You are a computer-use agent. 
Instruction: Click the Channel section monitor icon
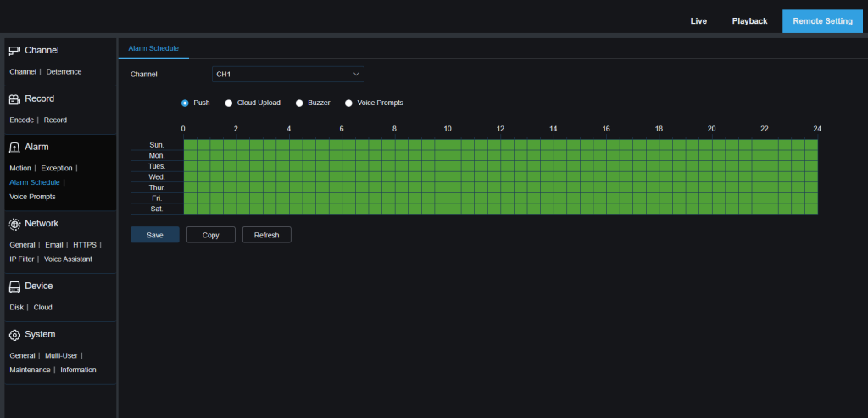(x=14, y=51)
